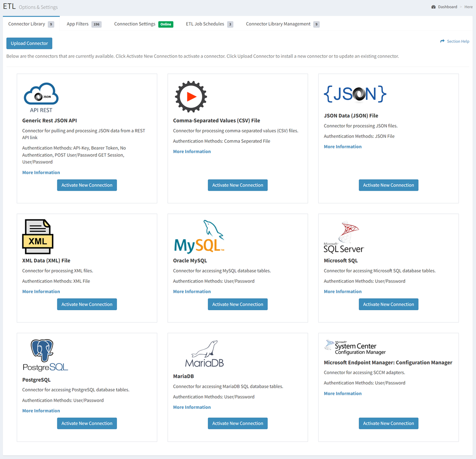Viewport: 476px width, 459px height.
Task: Click 'Authentication Methods: JSON File' text
Action: point(359,136)
